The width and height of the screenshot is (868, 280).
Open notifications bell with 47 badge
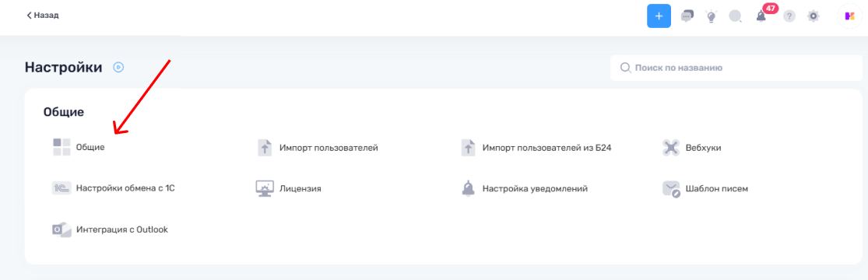pos(761,16)
